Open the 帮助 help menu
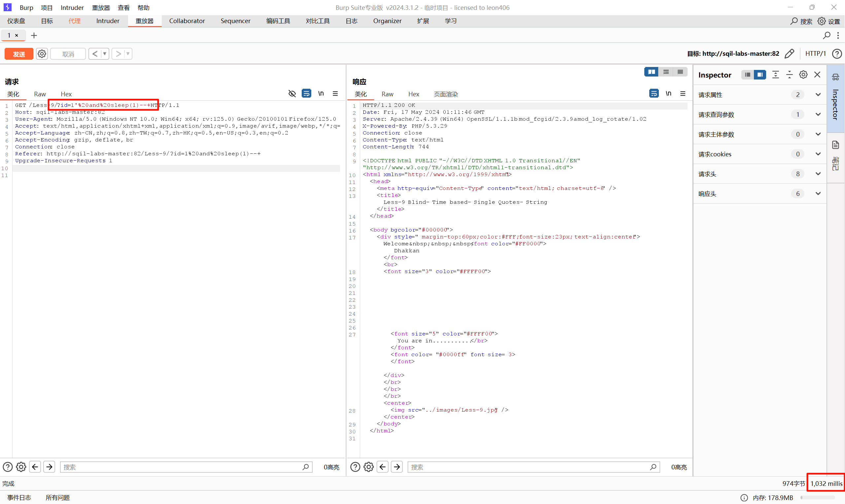845x504 pixels. [x=143, y=8]
